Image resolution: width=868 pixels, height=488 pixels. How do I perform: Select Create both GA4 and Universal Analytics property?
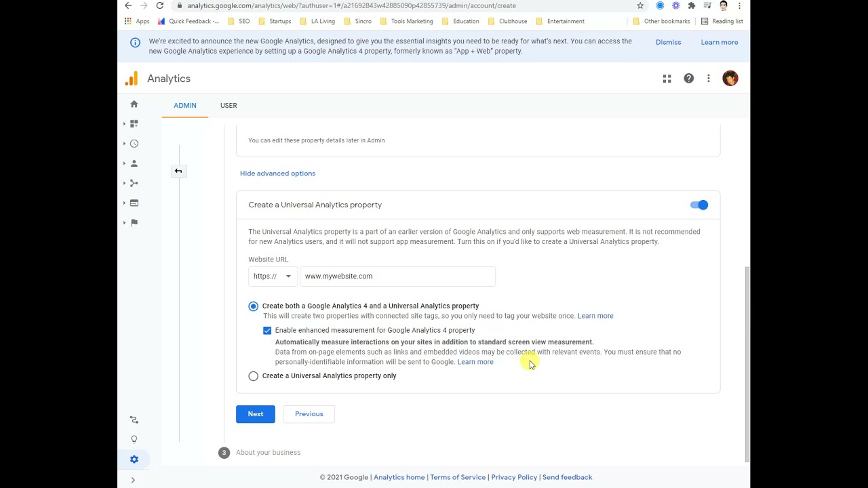coord(253,306)
